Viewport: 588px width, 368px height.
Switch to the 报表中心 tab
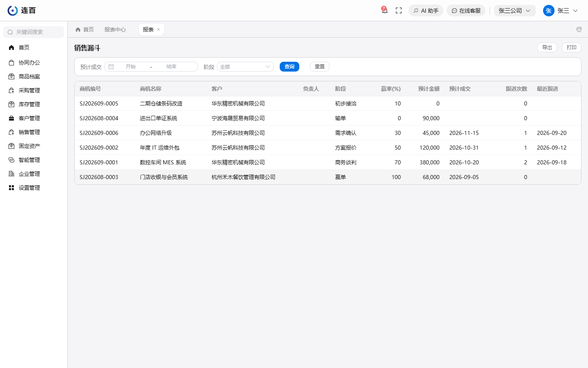coord(115,29)
